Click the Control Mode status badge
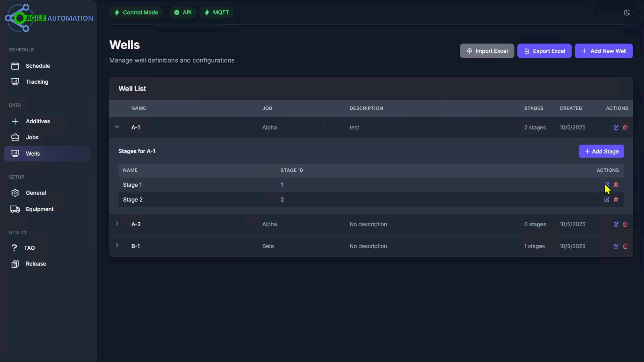This screenshot has height=362, width=644. pyautogui.click(x=136, y=13)
